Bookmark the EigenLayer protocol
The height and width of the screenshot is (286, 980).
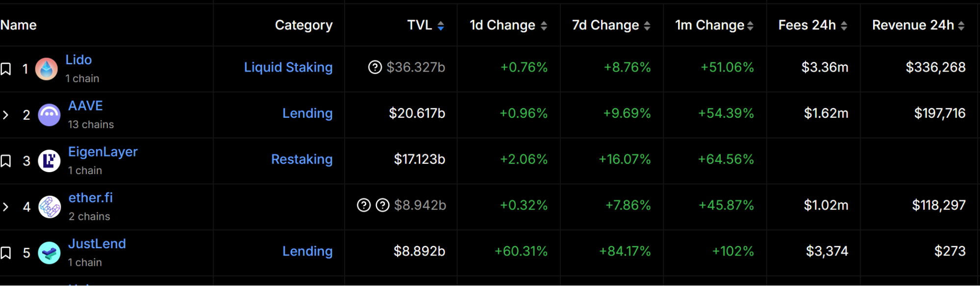tap(6, 161)
